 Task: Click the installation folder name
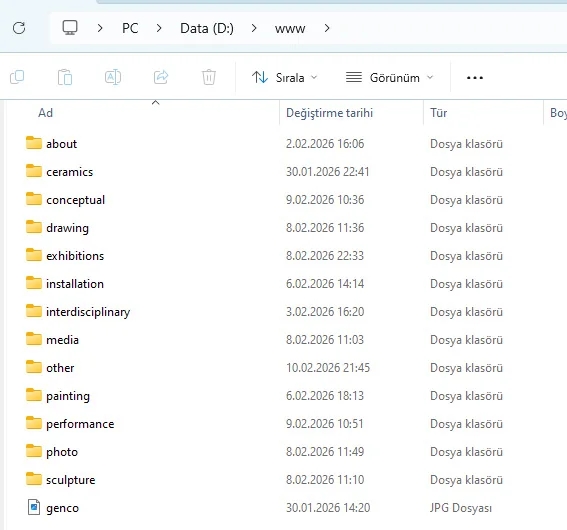[75, 284]
